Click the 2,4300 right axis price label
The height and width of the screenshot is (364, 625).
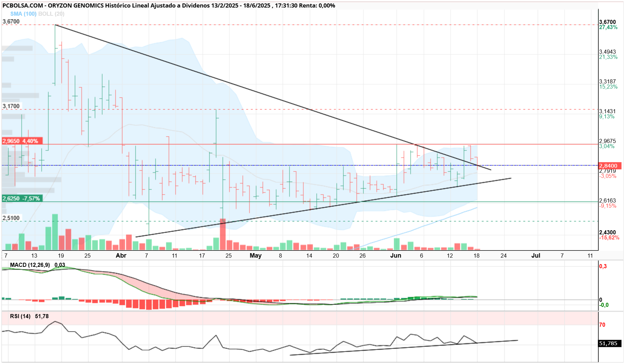(x=607, y=232)
